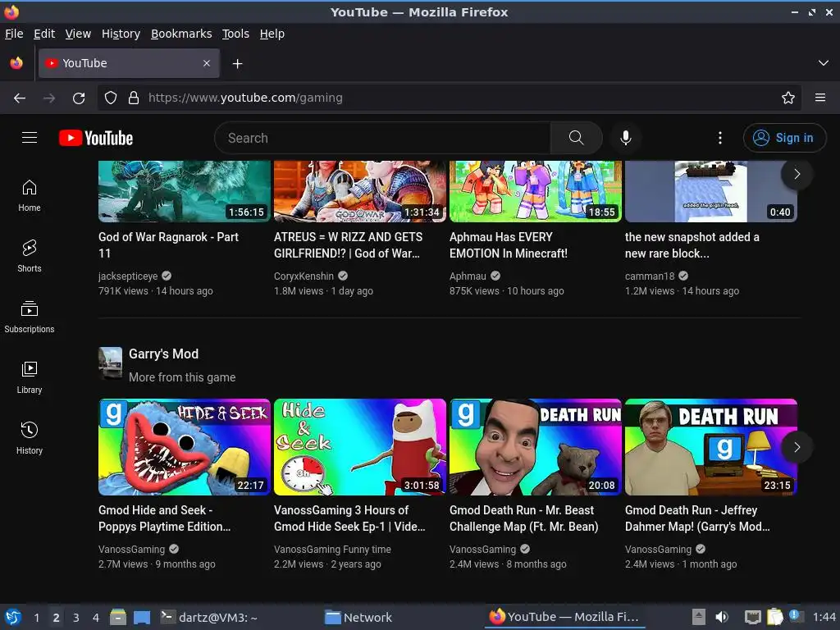Open Aphmau Has EVERY EMOTION title
Viewport: 840px width, 630px height.
[509, 244]
